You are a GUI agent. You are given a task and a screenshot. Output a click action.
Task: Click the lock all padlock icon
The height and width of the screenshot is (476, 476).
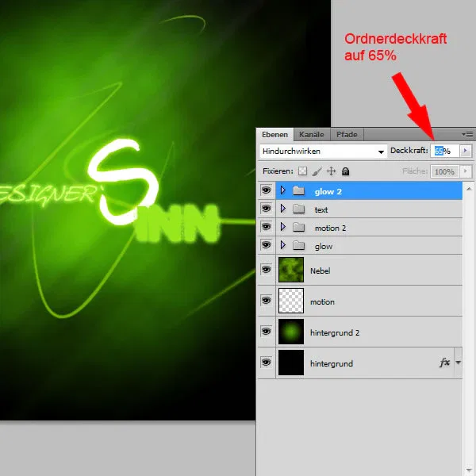click(345, 171)
